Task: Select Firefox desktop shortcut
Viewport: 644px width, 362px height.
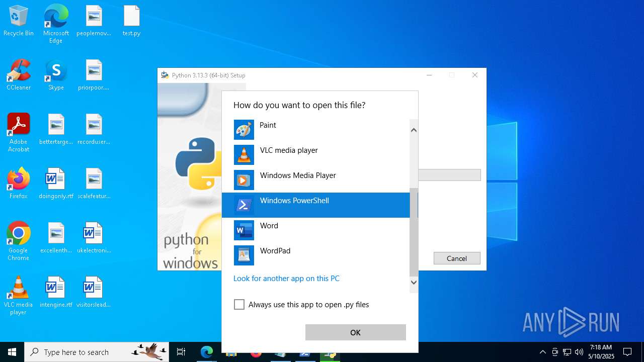Action: point(19,184)
